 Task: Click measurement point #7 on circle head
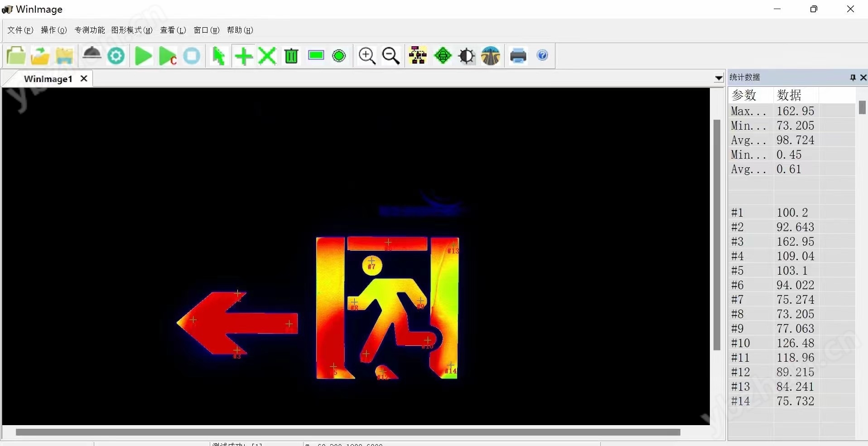coord(371,261)
